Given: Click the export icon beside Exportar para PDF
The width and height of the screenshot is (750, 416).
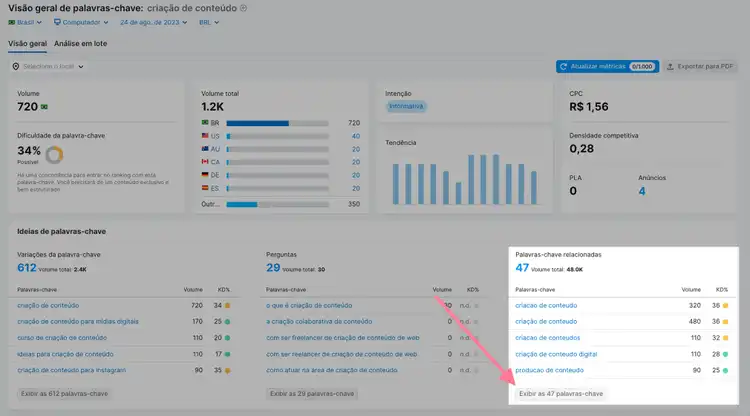Looking at the screenshot, I should click(x=670, y=66).
